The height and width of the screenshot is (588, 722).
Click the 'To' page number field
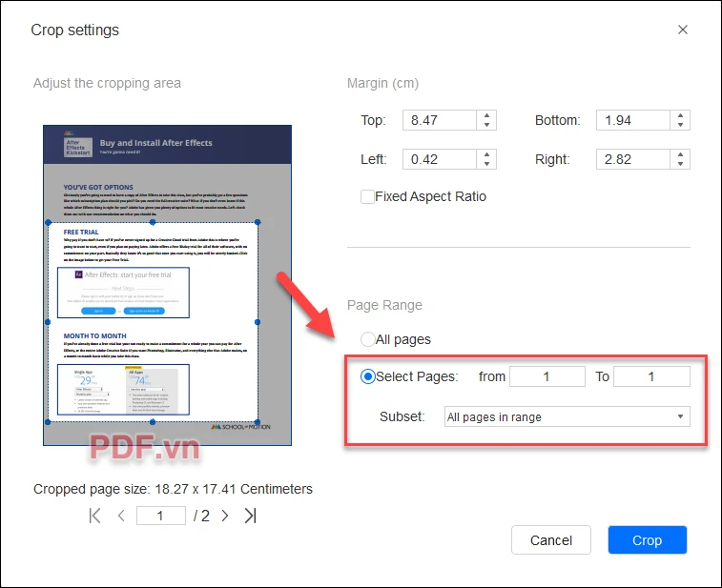pyautogui.click(x=651, y=376)
